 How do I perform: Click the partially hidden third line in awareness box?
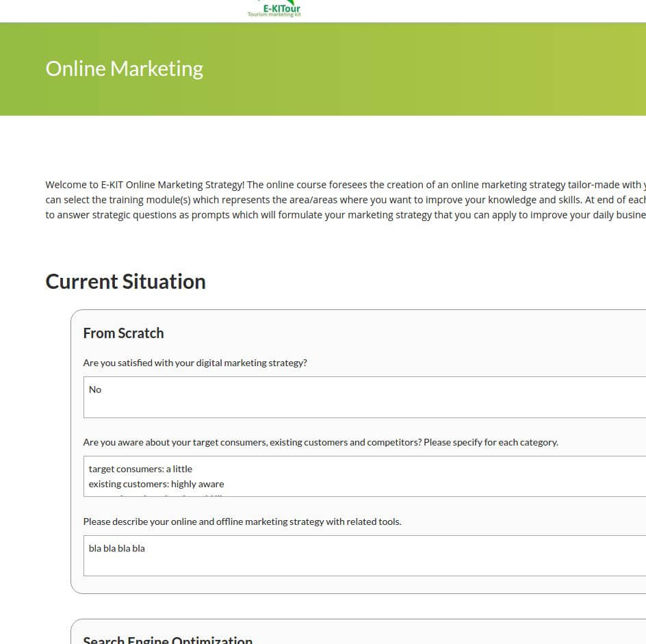[156, 495]
